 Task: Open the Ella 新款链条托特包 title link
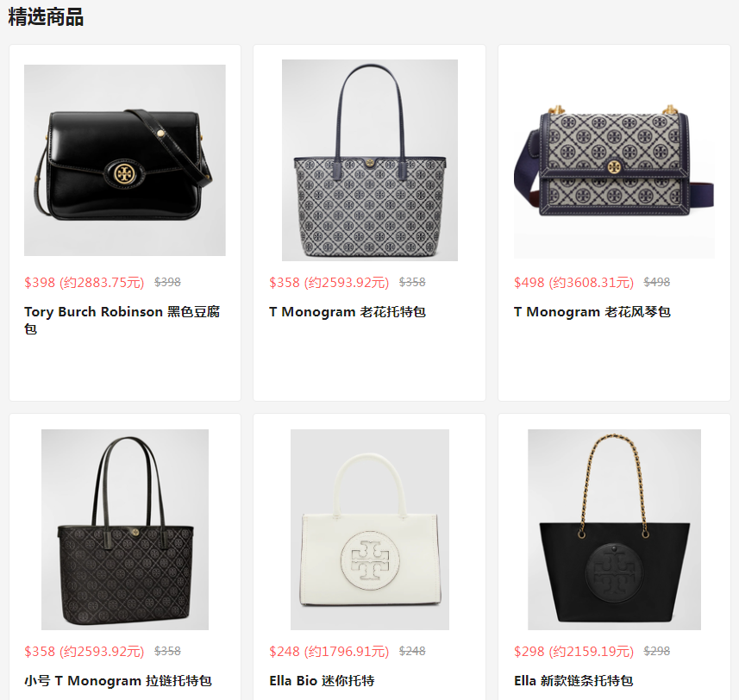tap(573, 681)
